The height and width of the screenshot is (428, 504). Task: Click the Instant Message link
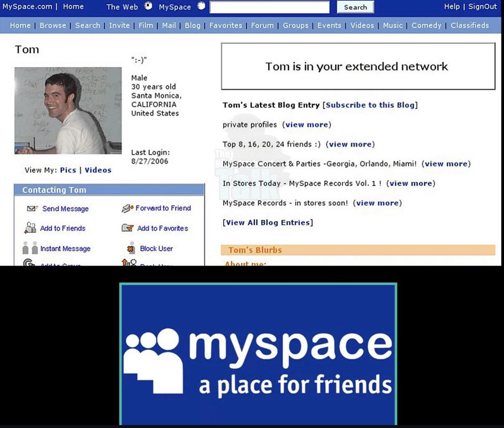click(65, 249)
